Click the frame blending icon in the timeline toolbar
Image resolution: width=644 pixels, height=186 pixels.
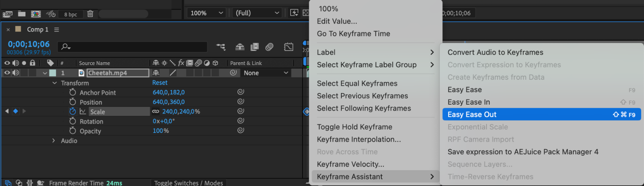[255, 47]
